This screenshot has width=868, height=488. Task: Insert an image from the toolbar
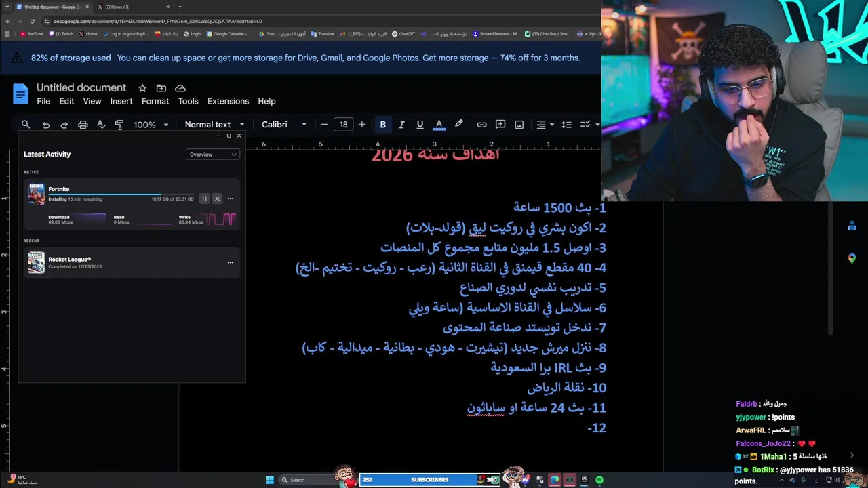519,125
